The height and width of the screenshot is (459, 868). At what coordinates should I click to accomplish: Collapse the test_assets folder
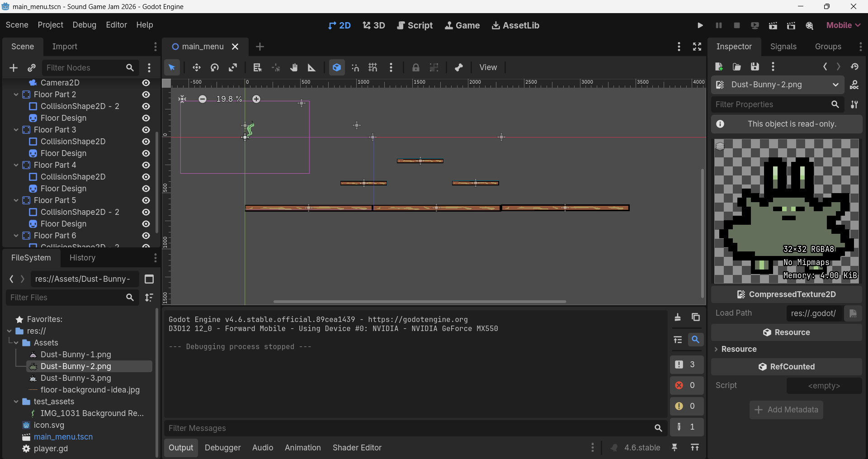[x=16, y=402]
